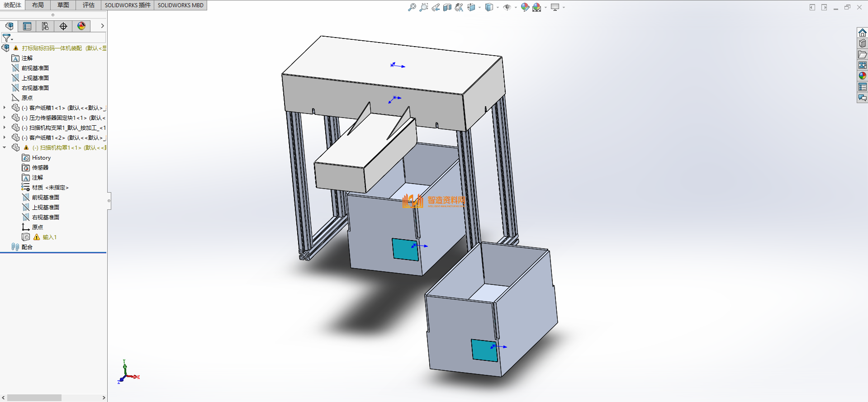
Task: Open Appearances tab in right task pane
Action: [862, 76]
